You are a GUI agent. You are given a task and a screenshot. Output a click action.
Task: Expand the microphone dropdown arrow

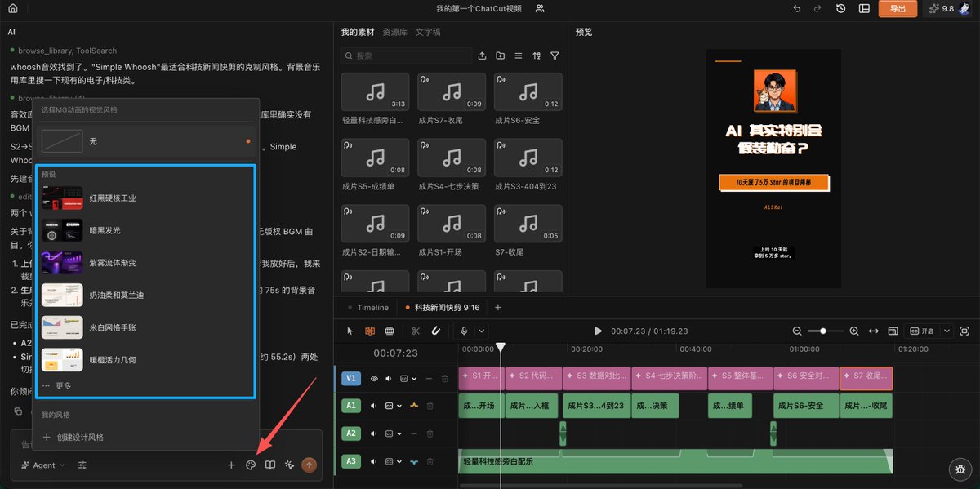tap(481, 331)
